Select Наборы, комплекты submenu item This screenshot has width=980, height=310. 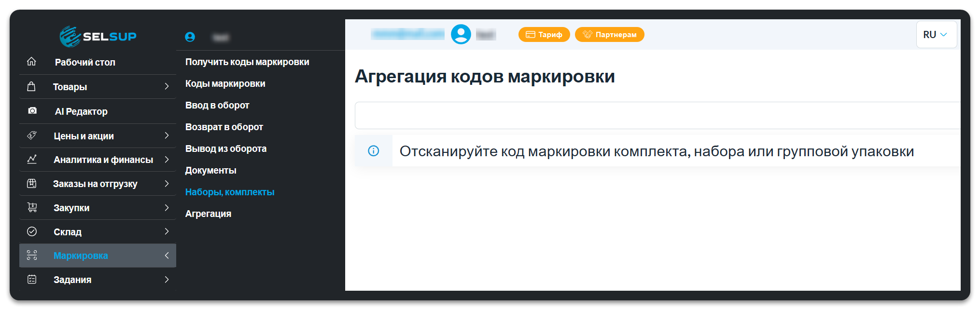pos(230,192)
